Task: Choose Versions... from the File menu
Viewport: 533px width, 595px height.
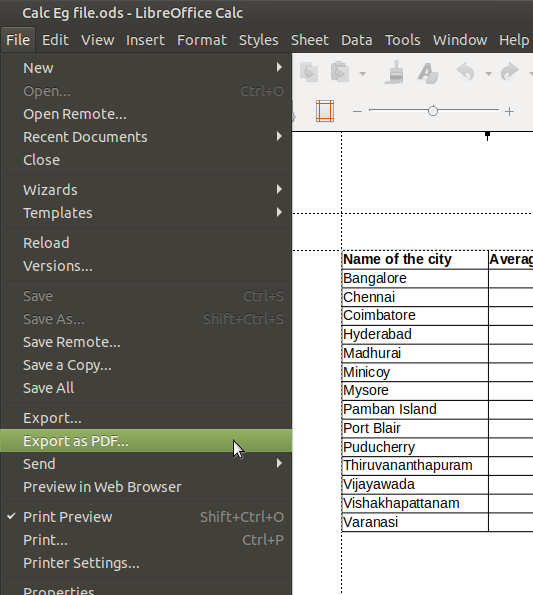Action: click(x=146, y=266)
